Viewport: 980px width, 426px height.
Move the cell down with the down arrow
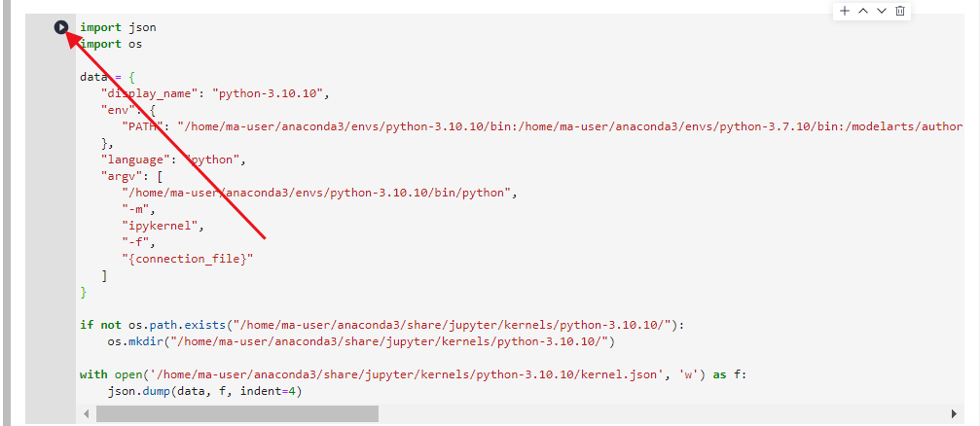click(882, 11)
